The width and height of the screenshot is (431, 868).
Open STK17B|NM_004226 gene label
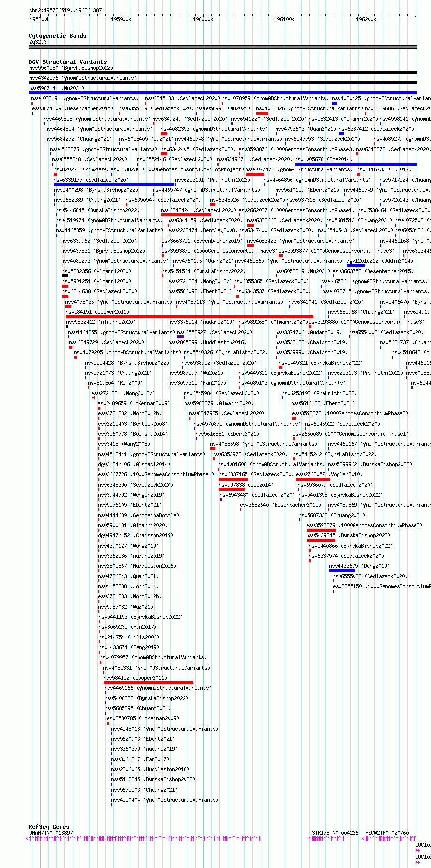click(336, 833)
